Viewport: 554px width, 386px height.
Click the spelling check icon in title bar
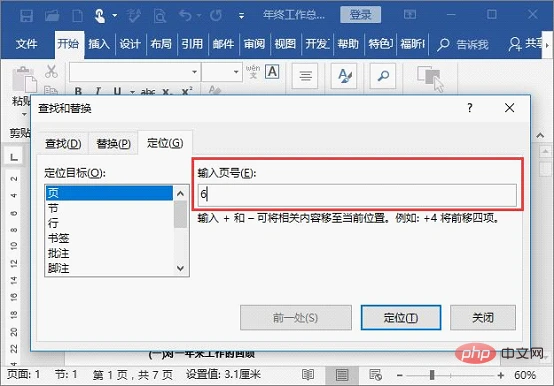coord(134,16)
